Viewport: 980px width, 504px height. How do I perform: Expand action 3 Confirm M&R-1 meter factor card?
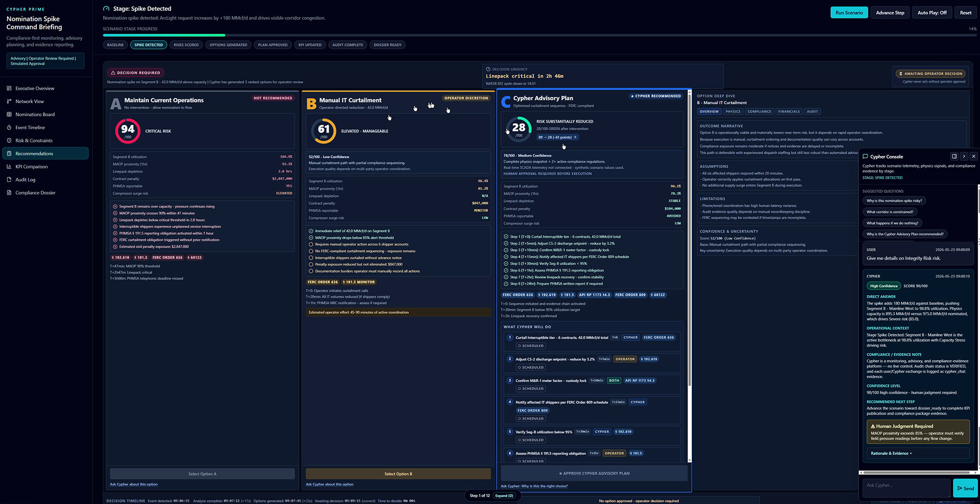tap(592, 384)
